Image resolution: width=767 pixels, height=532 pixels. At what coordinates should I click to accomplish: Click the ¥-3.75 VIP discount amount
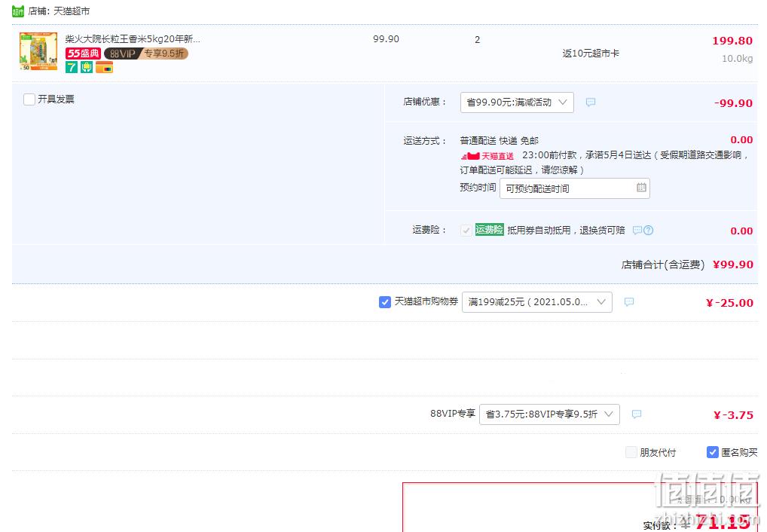tap(733, 415)
